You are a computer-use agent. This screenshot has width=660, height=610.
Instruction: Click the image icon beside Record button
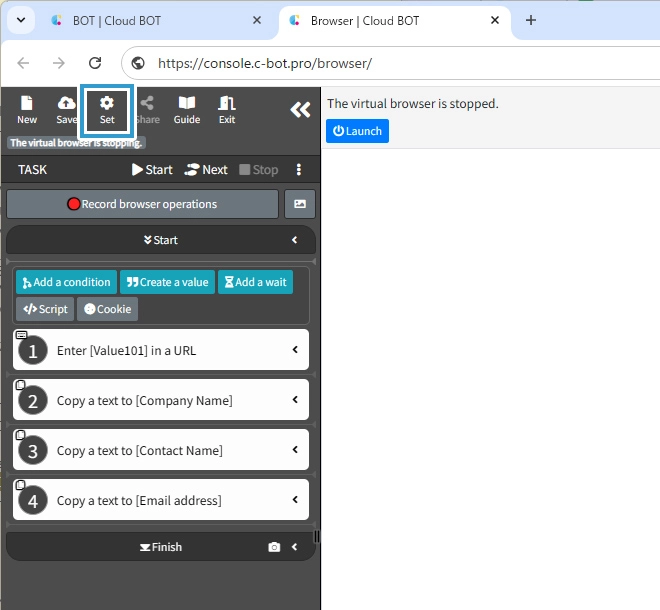pos(300,204)
